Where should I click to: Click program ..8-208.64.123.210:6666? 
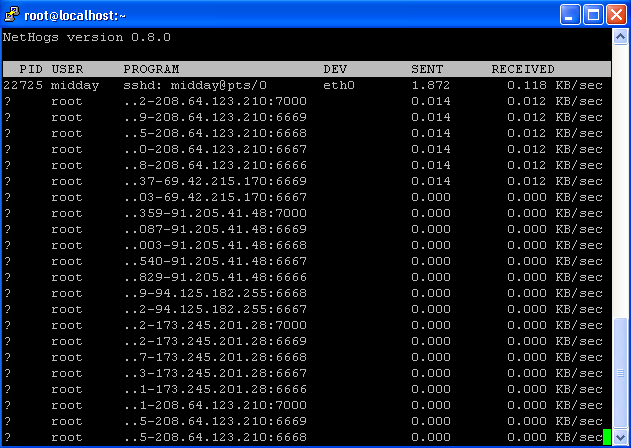(x=215, y=165)
